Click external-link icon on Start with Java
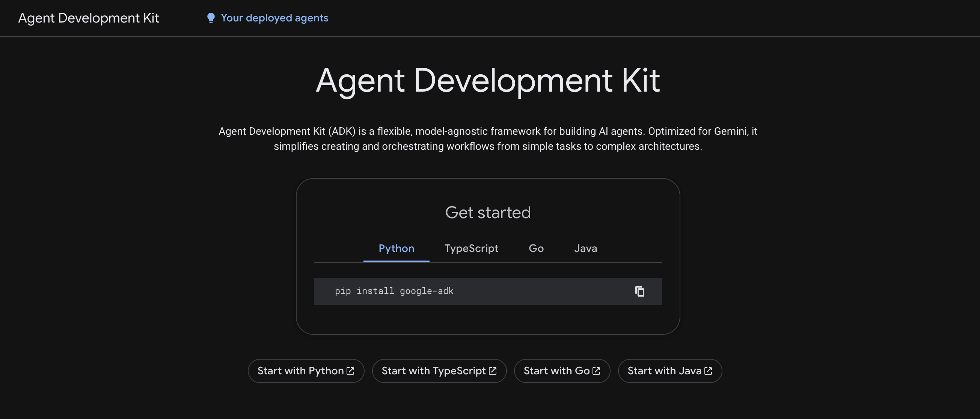Screen dimensions: 980x419 point(708,371)
